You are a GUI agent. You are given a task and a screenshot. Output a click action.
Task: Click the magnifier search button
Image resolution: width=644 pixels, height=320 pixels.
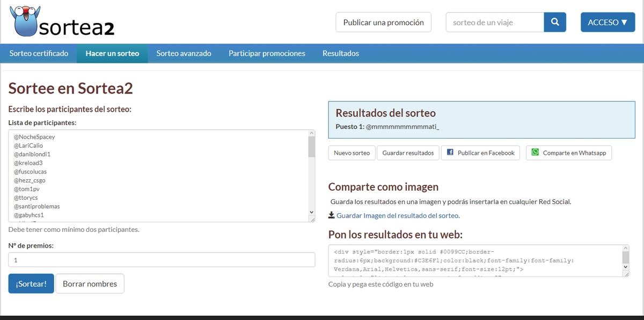(x=555, y=22)
